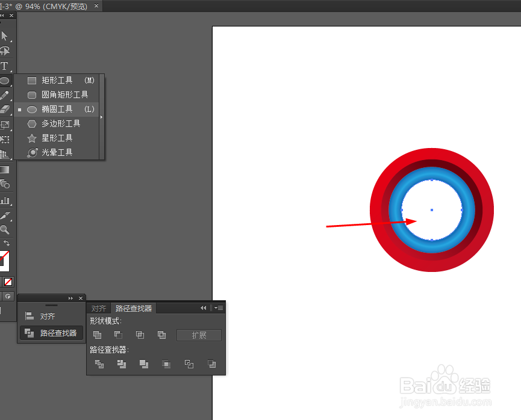The width and height of the screenshot is (521, 420).
Task: Click the Unite shape mode icon
Action: pos(98,335)
